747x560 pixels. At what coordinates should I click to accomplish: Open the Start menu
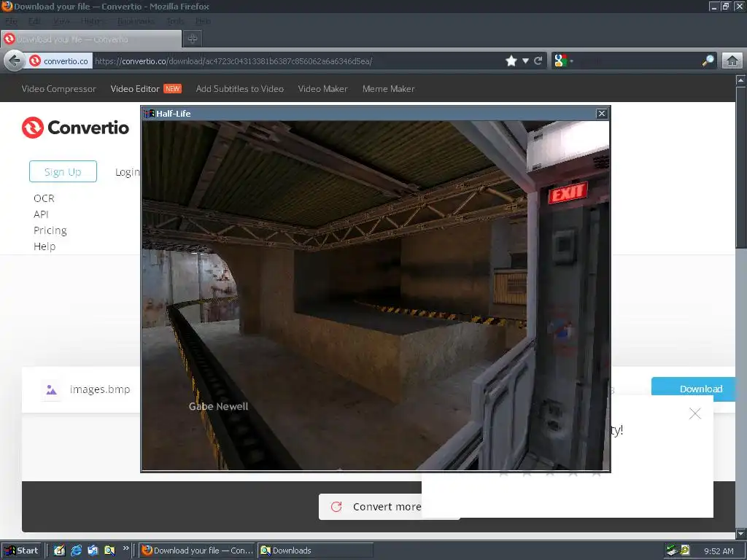click(21, 551)
